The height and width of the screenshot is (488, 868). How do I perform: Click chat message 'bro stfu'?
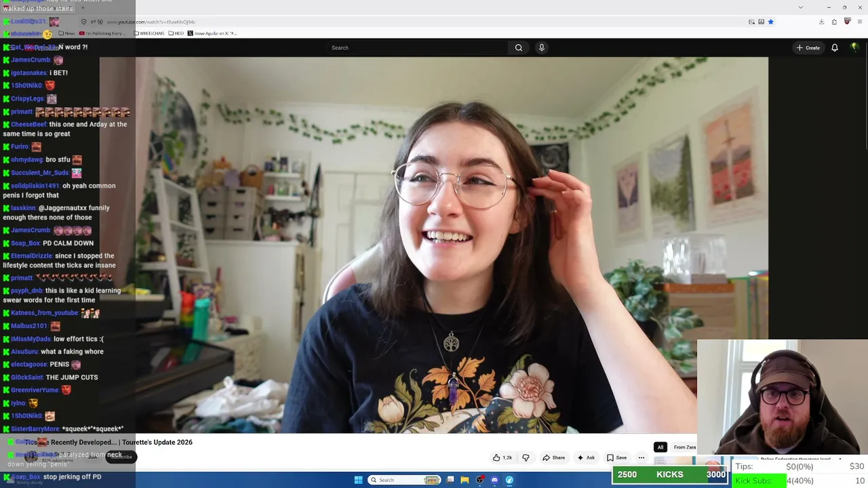click(x=58, y=159)
